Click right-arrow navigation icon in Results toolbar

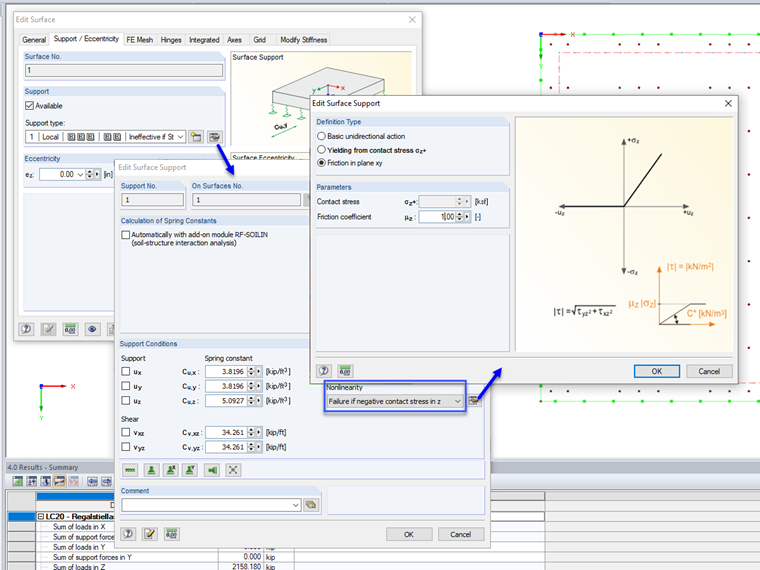coord(106,481)
